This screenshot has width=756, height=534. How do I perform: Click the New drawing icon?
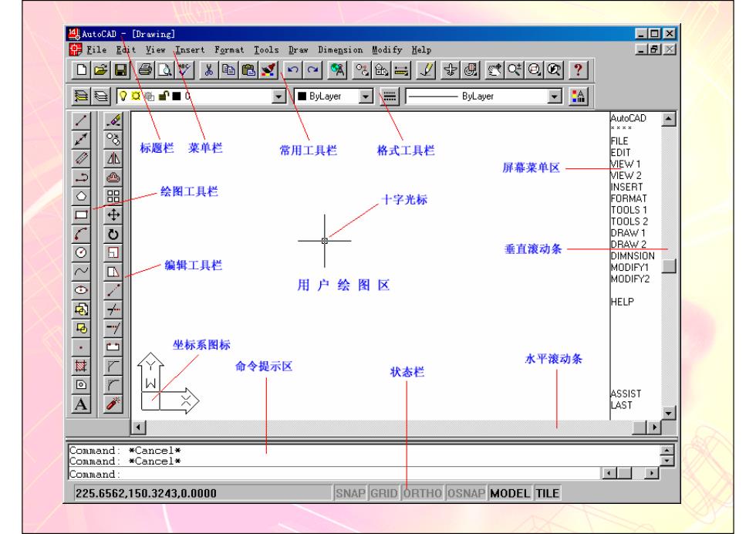click(x=82, y=70)
